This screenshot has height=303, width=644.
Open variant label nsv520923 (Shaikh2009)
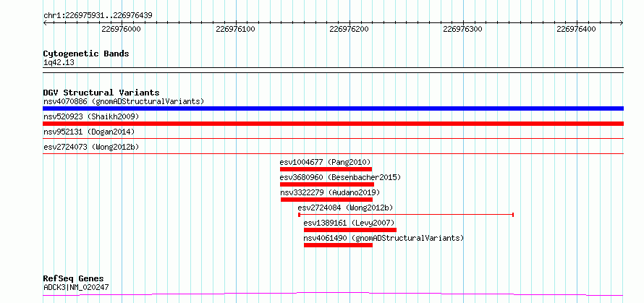(91, 116)
